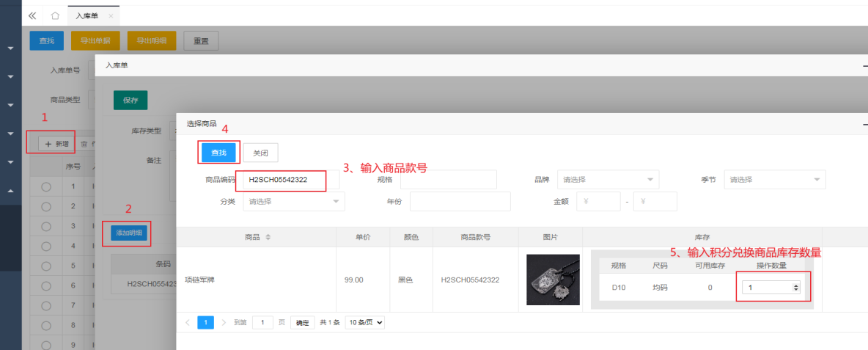Click the 确定 pagination button
The height and width of the screenshot is (350, 868).
(x=302, y=322)
